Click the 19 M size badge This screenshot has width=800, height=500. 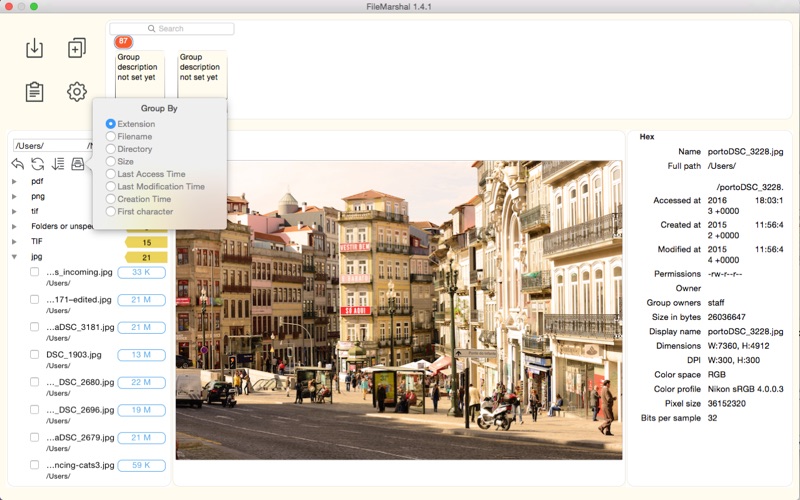pyautogui.click(x=141, y=410)
